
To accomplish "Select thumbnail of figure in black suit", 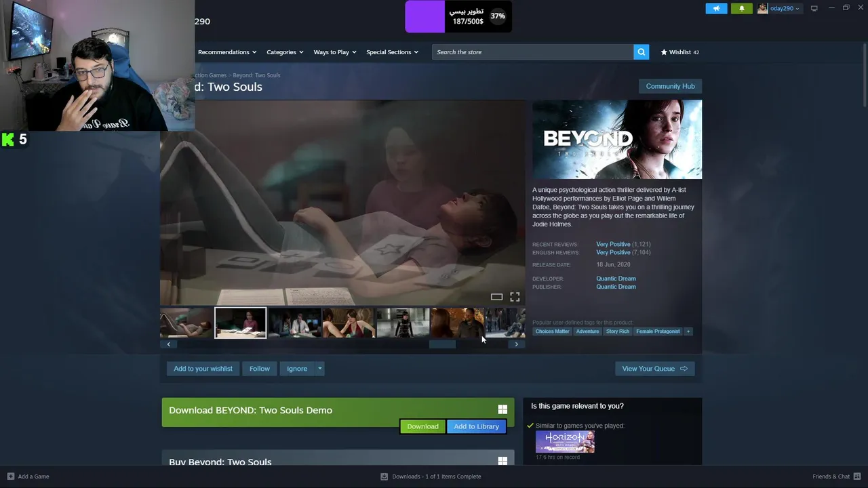I will tap(403, 323).
